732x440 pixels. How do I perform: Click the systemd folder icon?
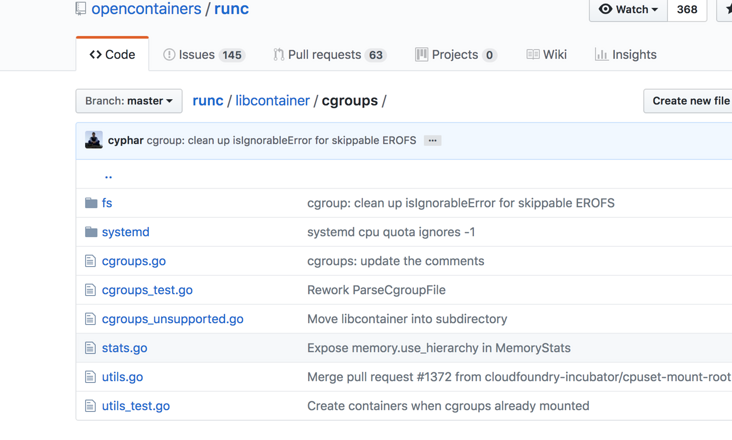click(91, 231)
